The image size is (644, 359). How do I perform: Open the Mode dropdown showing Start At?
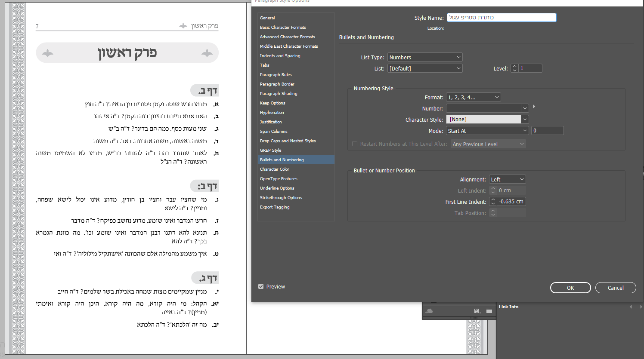(x=487, y=131)
